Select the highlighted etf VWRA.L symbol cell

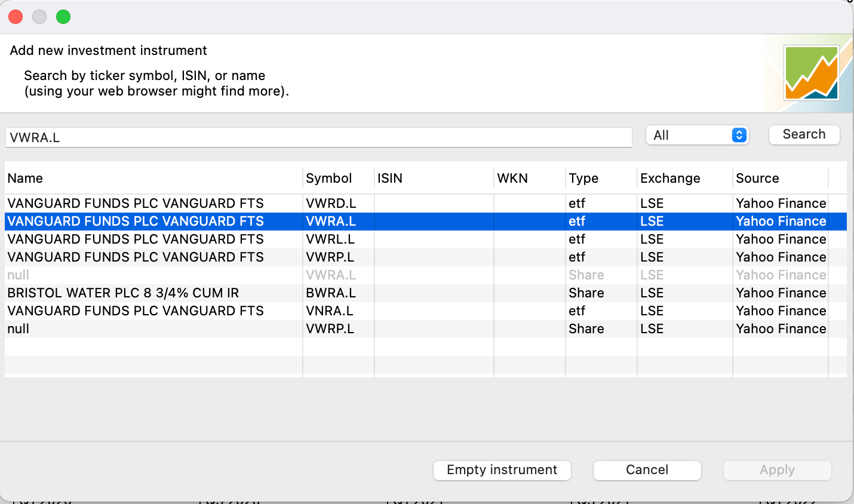click(331, 221)
